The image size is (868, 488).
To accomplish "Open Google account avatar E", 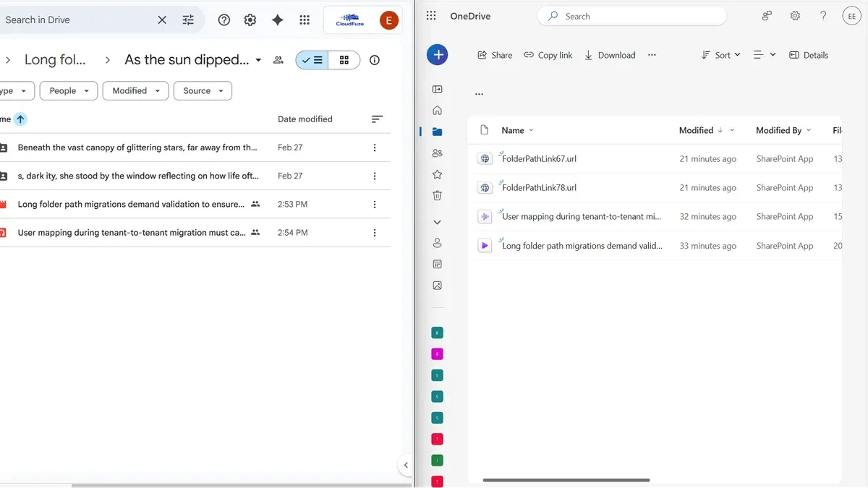I will [x=389, y=20].
